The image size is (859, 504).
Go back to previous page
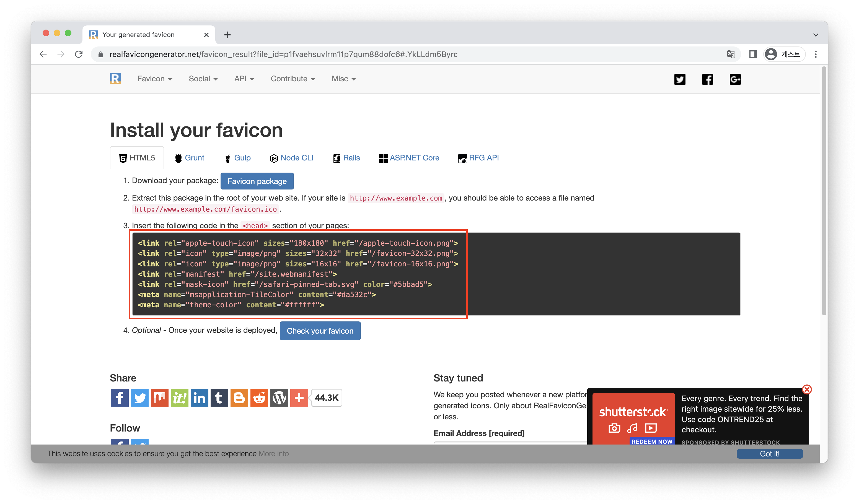click(x=43, y=54)
